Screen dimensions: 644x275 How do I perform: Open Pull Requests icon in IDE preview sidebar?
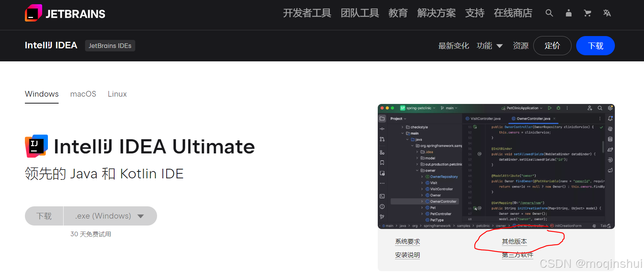[382, 139]
